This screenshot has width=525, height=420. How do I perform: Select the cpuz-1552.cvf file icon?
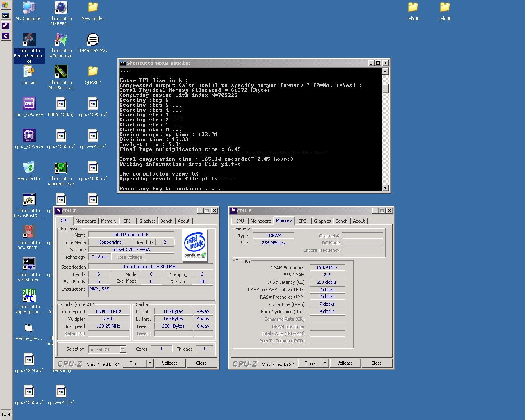[x=29, y=395]
